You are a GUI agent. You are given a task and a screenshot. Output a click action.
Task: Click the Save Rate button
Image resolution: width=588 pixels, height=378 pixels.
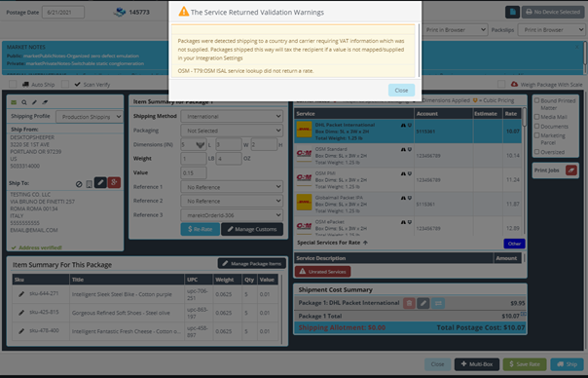pos(525,364)
